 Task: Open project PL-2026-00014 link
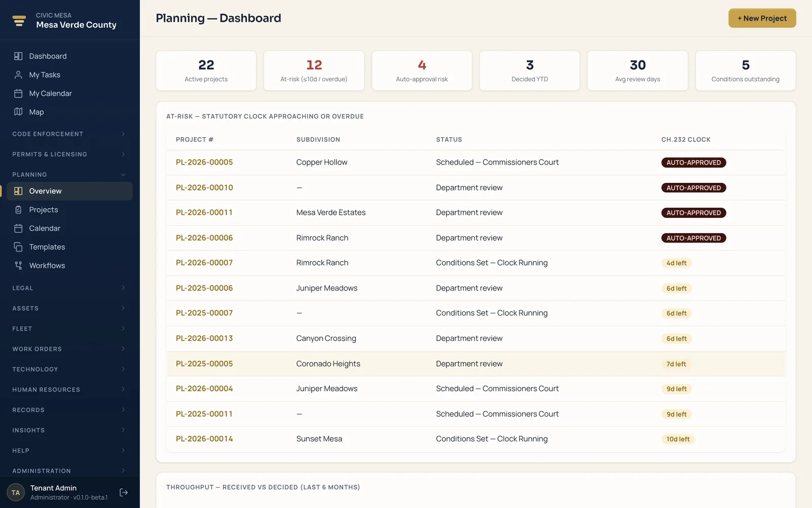pos(204,439)
